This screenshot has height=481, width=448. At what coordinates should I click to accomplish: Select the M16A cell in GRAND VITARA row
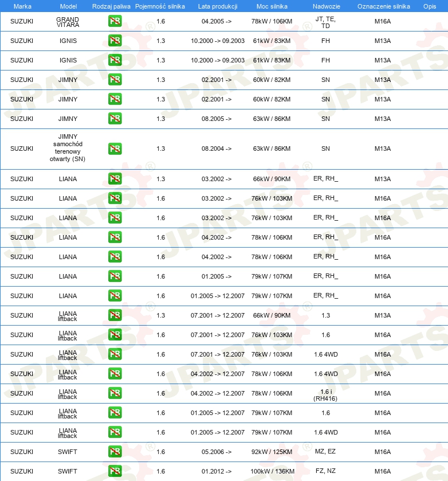click(383, 21)
